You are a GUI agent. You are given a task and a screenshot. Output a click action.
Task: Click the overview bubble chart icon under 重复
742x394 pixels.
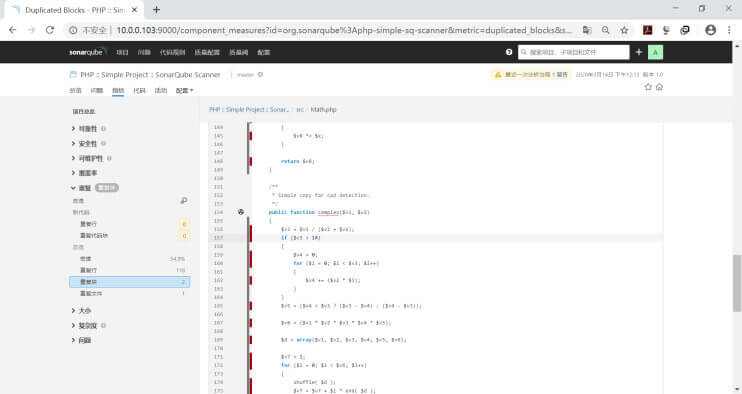click(x=184, y=201)
